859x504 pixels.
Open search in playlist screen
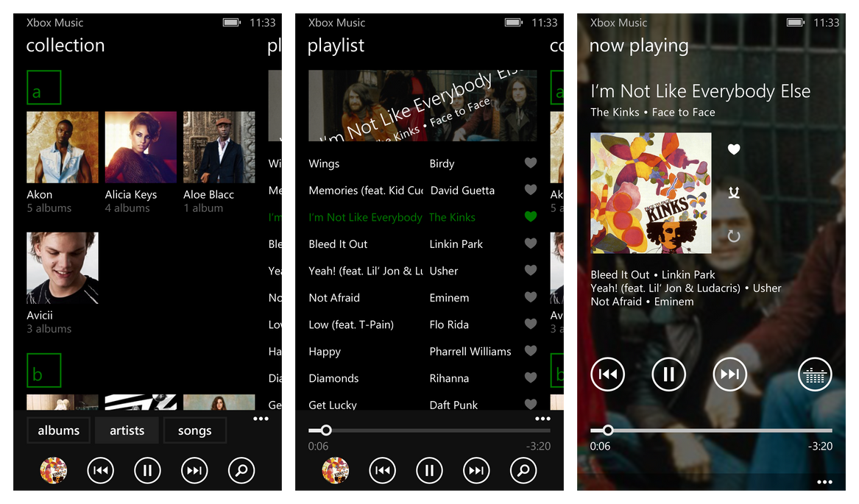[x=523, y=471]
